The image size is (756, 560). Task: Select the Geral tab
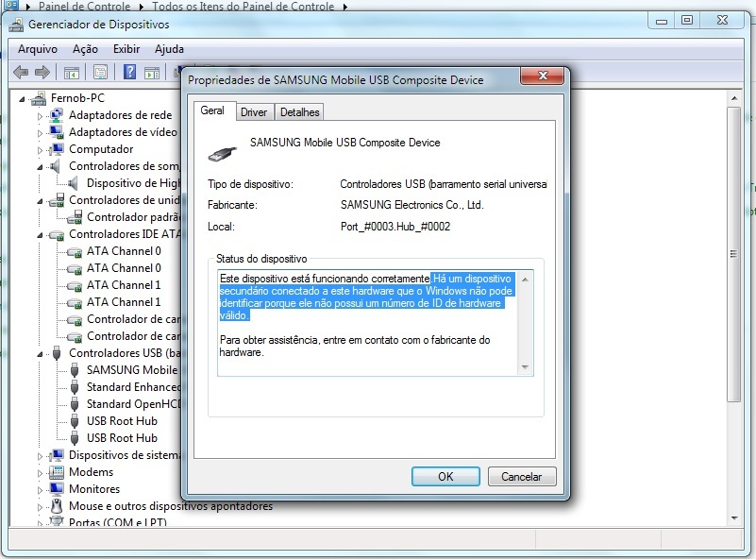point(212,110)
